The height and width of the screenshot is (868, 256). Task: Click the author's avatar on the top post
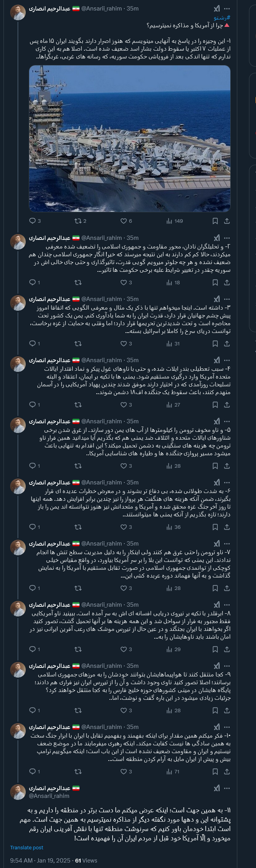pyautogui.click(x=18, y=13)
